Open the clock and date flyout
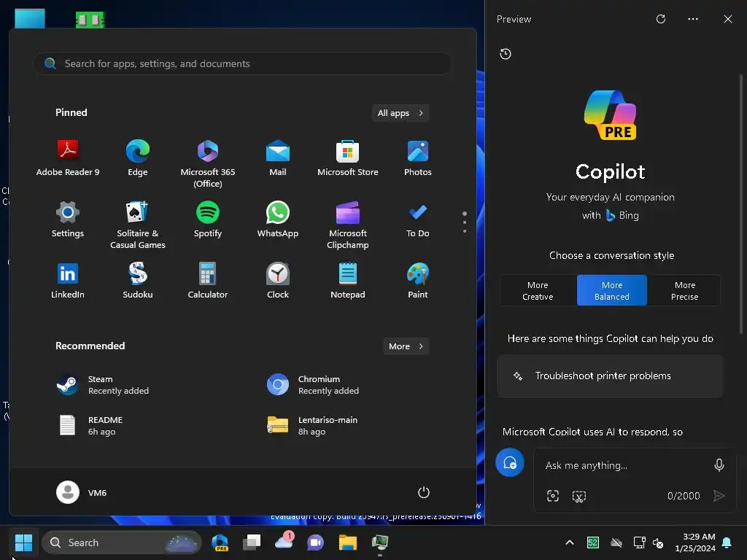 pyautogui.click(x=695, y=542)
